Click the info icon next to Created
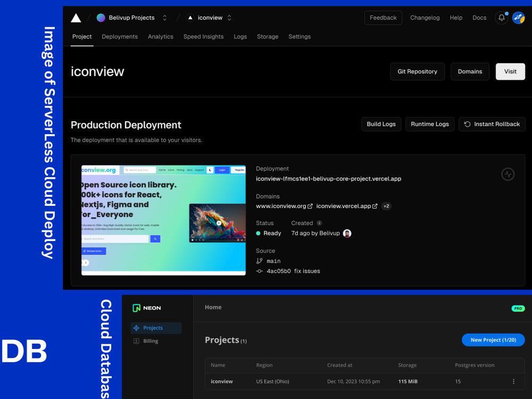This screenshot has height=399, width=532. tap(319, 223)
